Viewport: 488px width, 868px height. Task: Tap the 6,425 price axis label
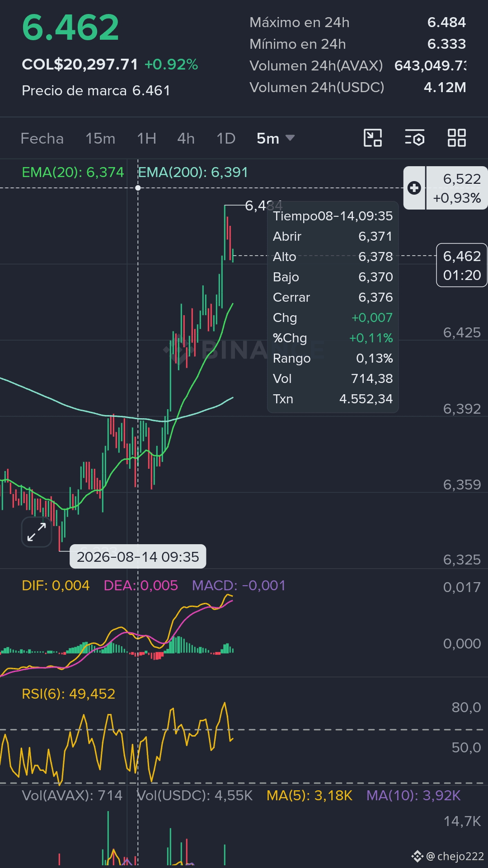[462, 332]
